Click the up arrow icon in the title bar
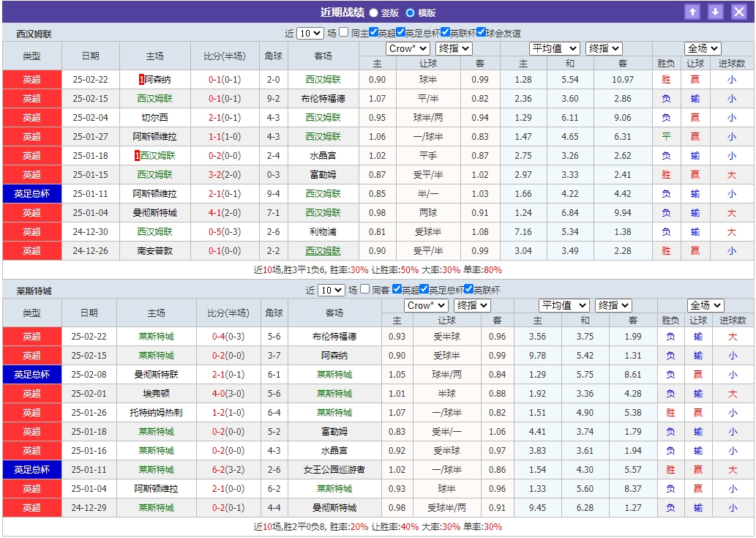 [692, 11]
